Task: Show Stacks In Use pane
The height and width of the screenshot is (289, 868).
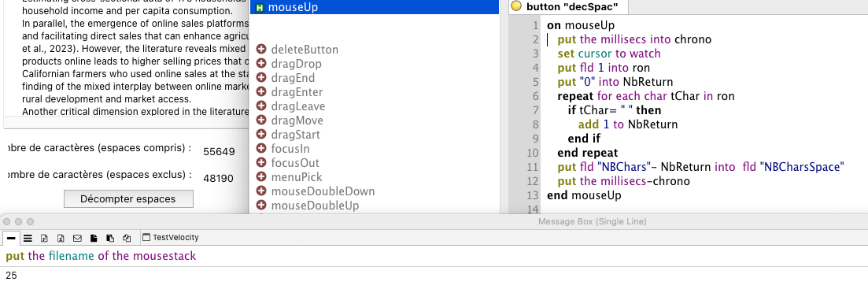Action: click(x=127, y=238)
